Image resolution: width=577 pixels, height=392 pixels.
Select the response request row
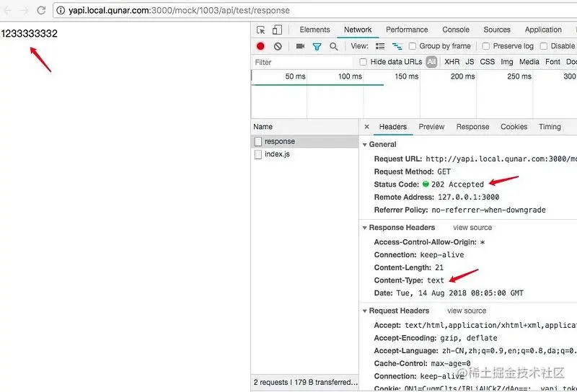tap(304, 141)
